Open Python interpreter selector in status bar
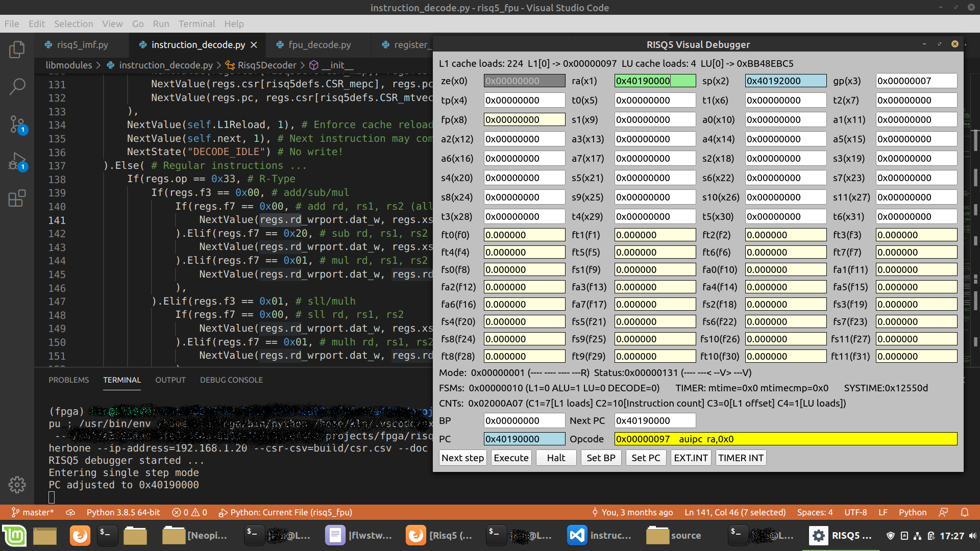 tap(123, 512)
